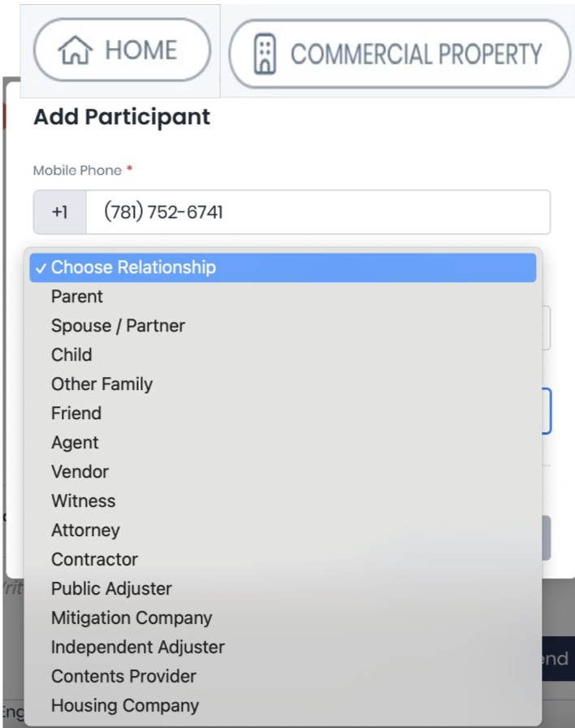575x728 pixels.
Task: Choose the Contractor option
Action: point(94,560)
